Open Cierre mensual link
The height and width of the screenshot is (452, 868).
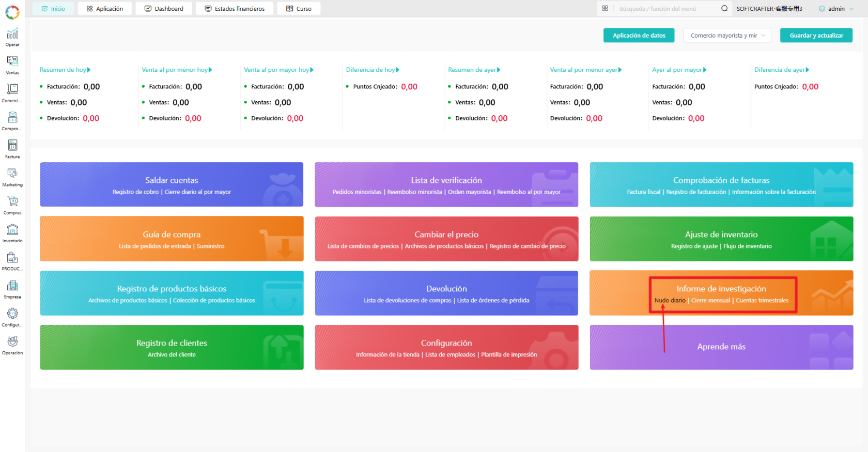coord(710,300)
